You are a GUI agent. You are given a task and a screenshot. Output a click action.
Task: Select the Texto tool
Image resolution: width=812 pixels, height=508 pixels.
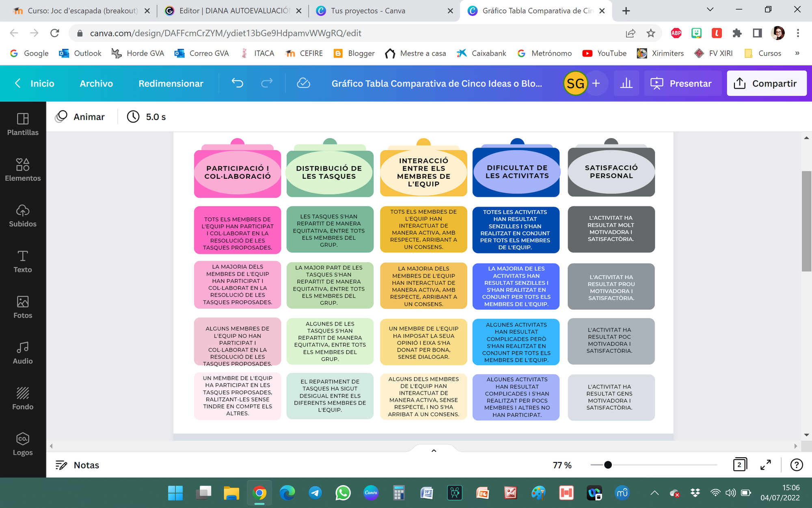tap(23, 261)
